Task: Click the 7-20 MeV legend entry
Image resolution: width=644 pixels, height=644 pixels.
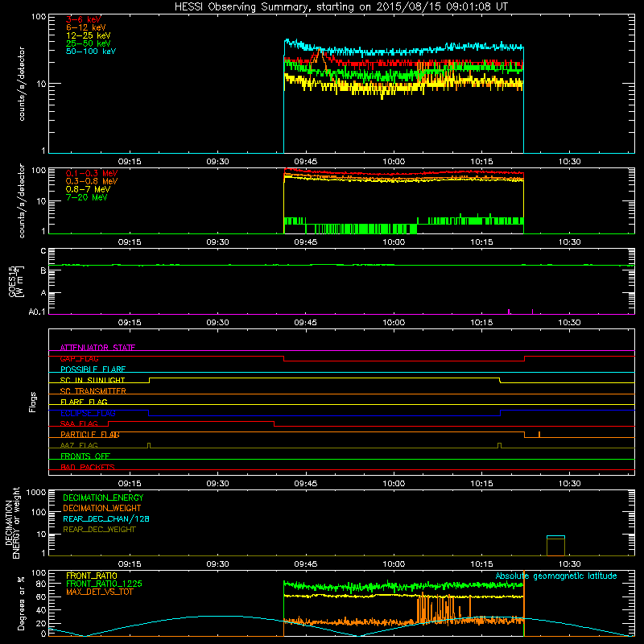Action: 86,197
